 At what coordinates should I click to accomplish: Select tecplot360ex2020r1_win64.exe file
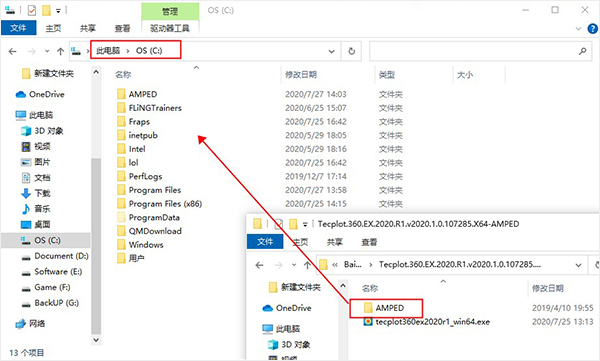tap(427, 322)
